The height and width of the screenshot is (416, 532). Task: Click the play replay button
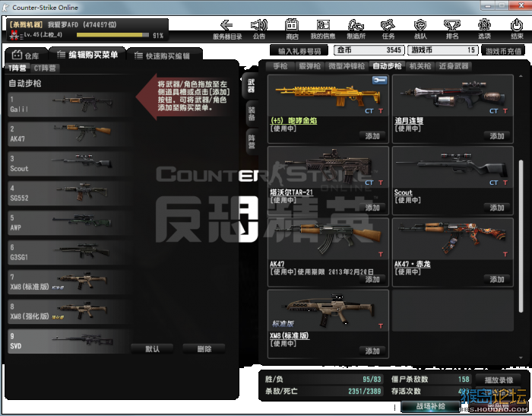click(499, 379)
